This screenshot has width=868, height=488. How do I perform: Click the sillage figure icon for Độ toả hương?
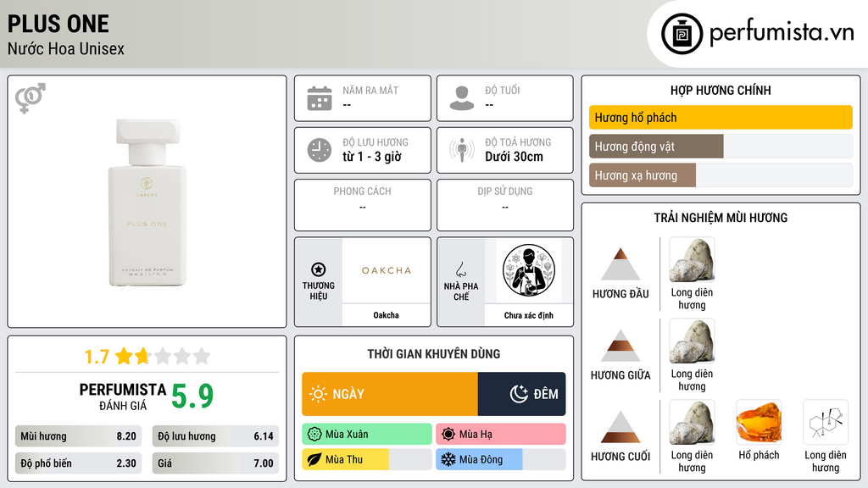[x=462, y=150]
